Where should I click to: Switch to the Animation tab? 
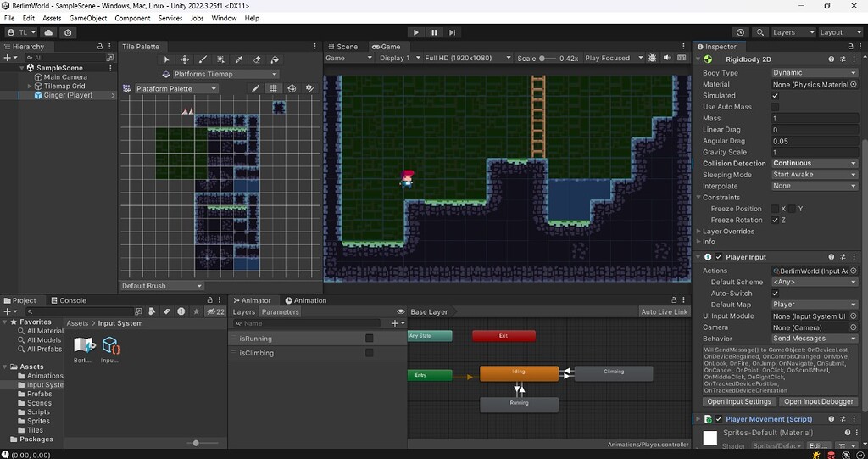[x=305, y=300]
